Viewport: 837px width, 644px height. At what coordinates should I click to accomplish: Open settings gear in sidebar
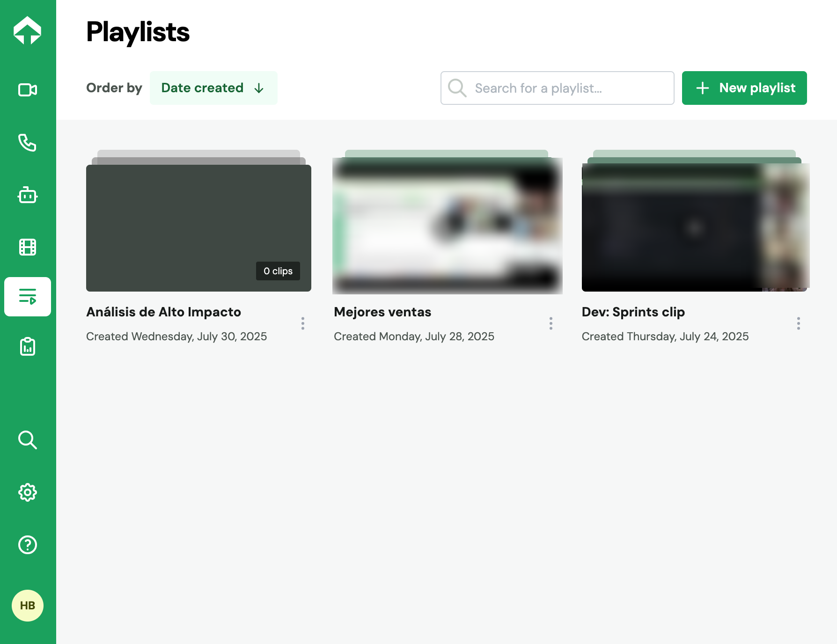[x=28, y=492]
